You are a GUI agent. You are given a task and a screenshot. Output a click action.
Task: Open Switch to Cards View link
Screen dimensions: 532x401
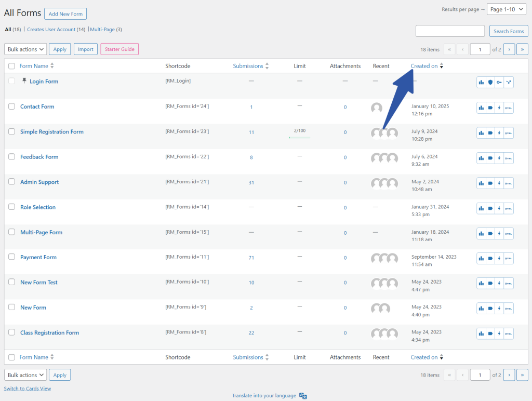click(x=28, y=389)
